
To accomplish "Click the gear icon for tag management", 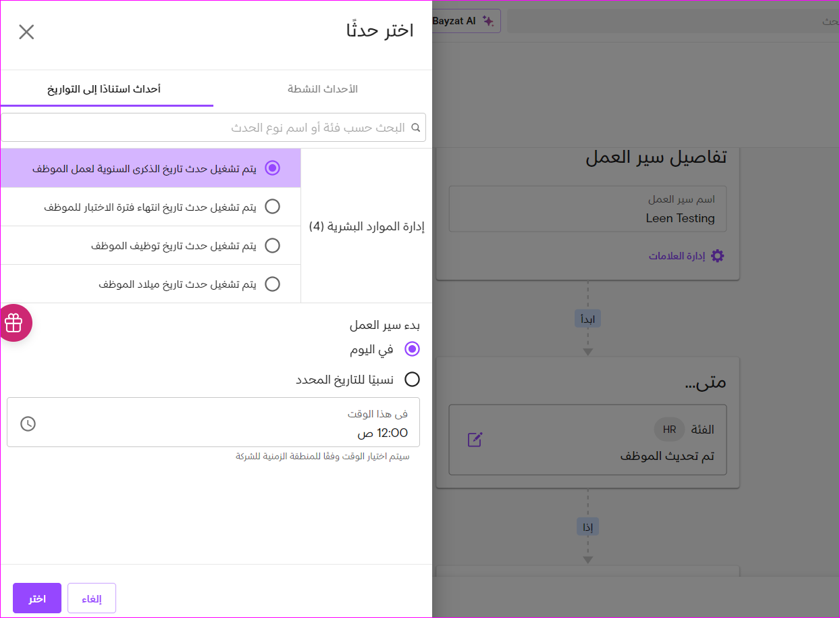I will (717, 256).
